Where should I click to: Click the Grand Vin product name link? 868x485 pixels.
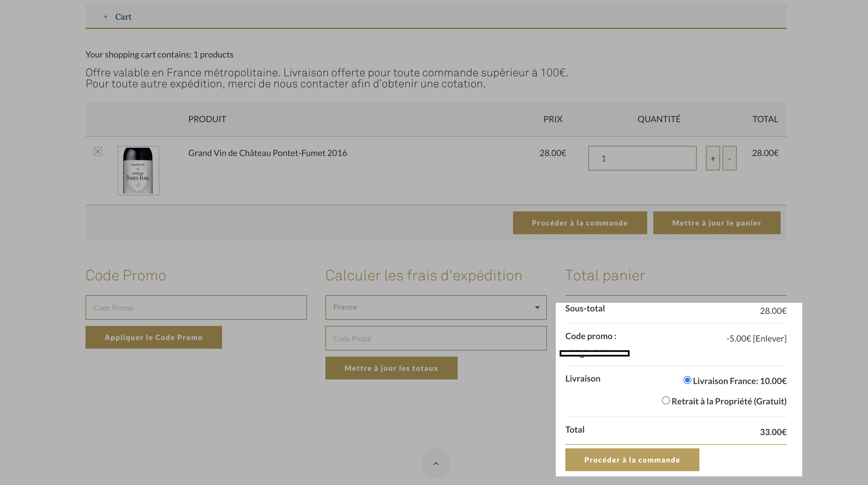[268, 153]
